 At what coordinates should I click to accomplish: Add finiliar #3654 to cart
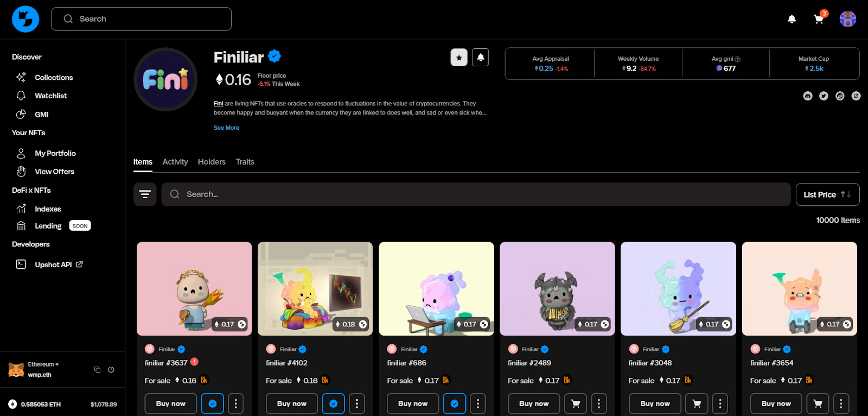pyautogui.click(x=818, y=404)
